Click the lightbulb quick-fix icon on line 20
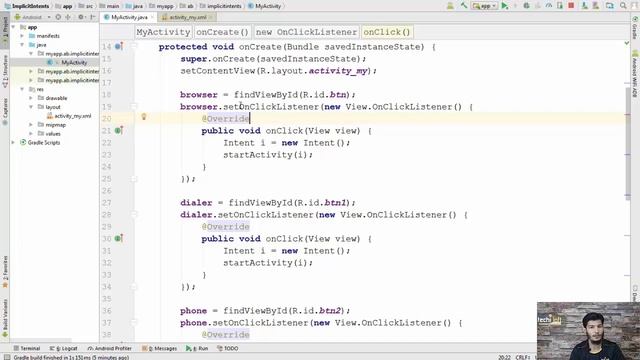640x360 pixels. click(x=144, y=117)
